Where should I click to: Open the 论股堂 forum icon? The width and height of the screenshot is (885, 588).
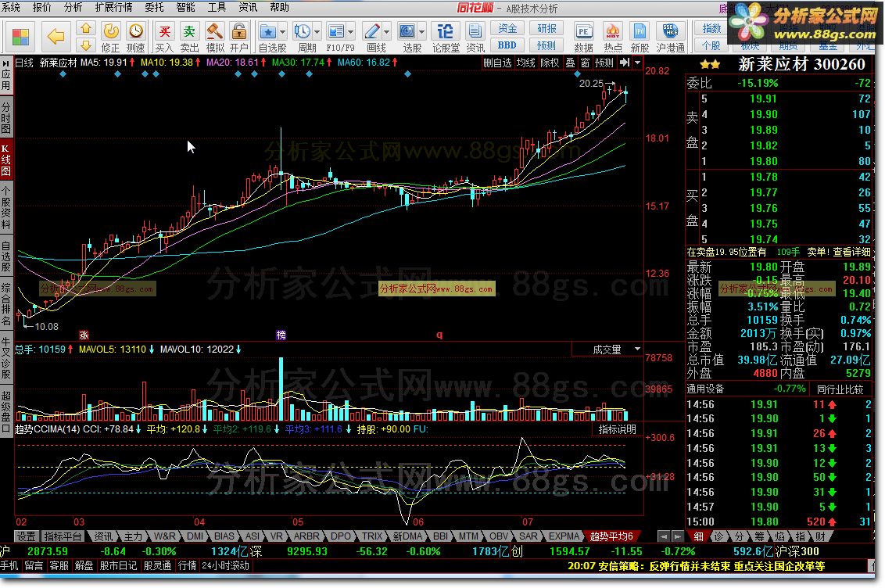tap(446, 38)
